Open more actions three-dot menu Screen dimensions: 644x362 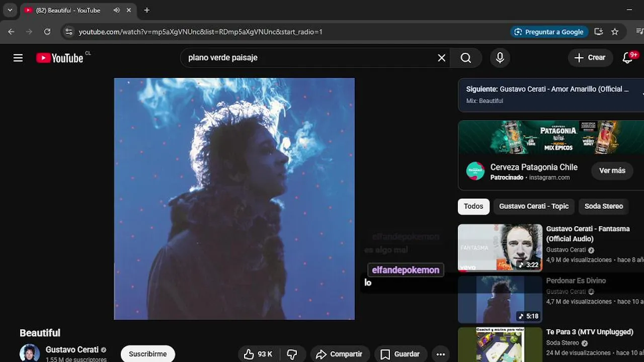point(441,354)
